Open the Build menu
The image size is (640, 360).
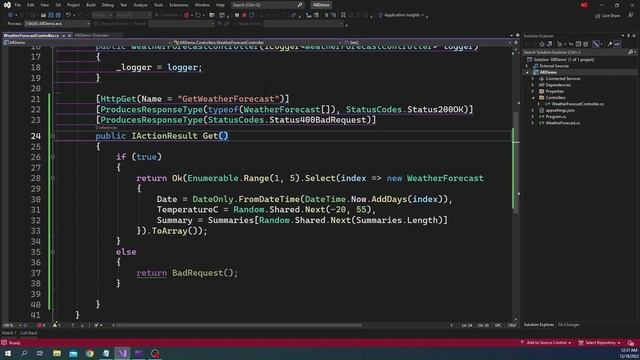[x=91, y=5]
